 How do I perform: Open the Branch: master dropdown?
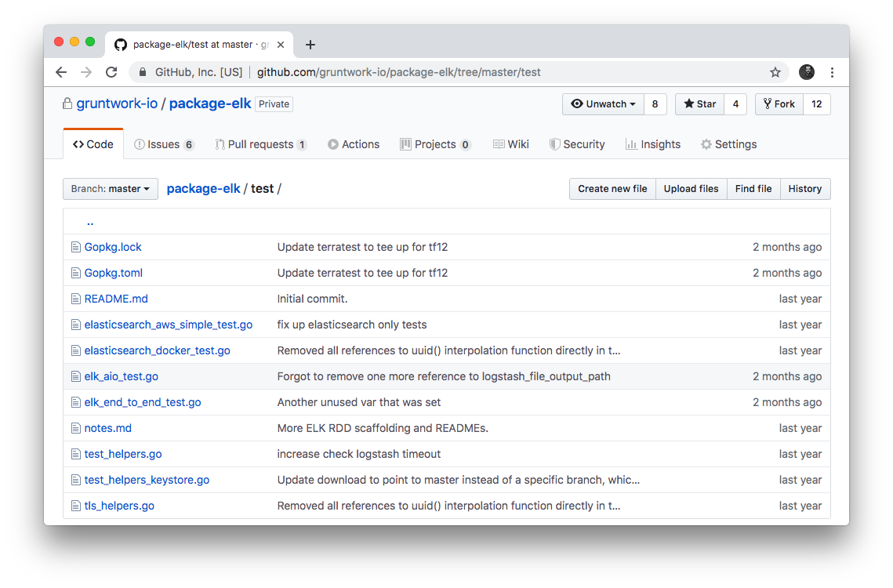(x=111, y=189)
